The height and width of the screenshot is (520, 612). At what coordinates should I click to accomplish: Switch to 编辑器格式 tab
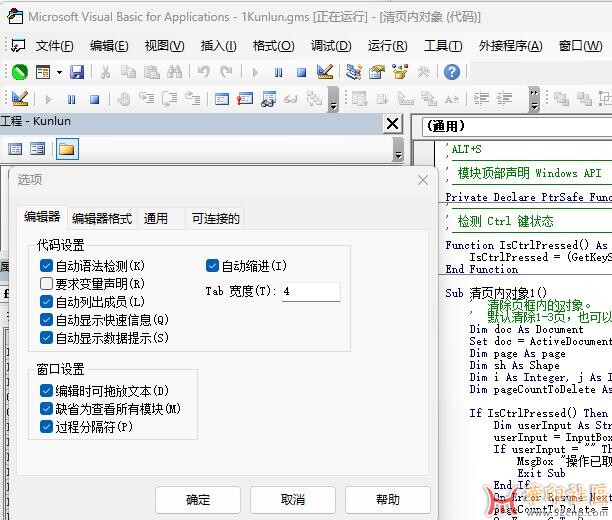point(102,218)
